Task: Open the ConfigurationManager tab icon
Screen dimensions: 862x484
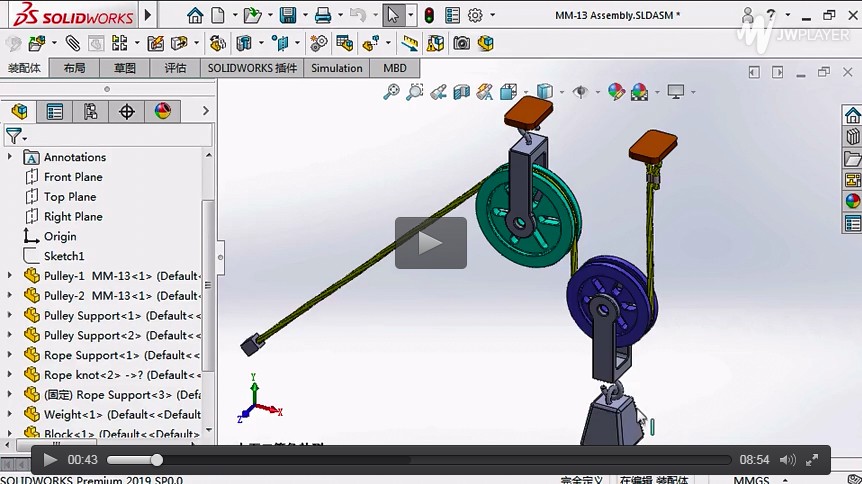Action: [91, 111]
